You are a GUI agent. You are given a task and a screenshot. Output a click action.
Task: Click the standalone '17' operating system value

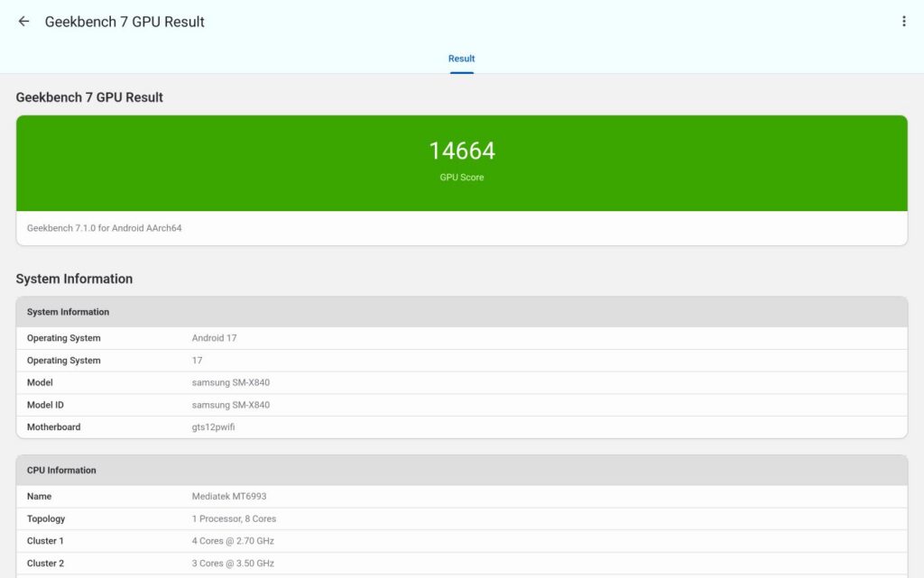tap(197, 360)
